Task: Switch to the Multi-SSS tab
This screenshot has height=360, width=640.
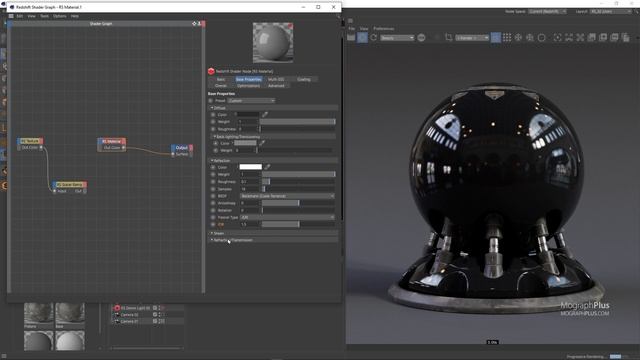Action: 276,79
